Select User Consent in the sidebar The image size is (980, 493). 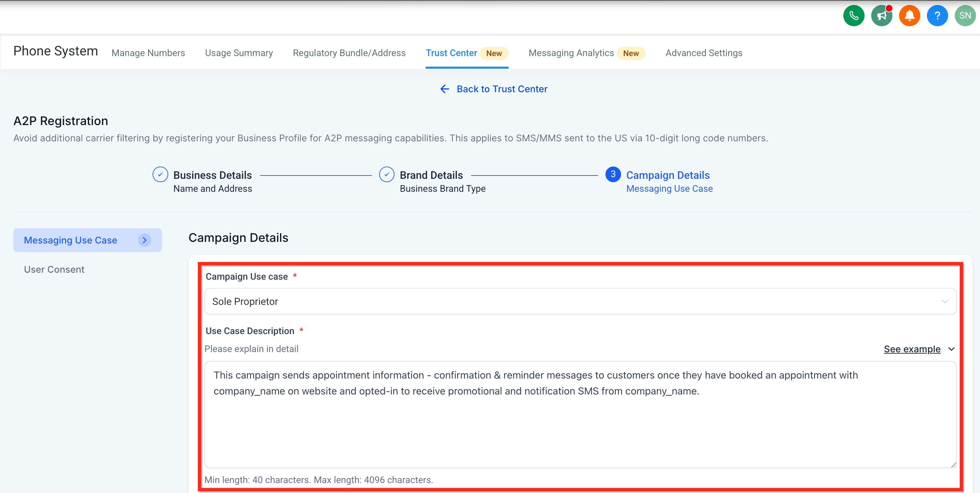point(54,269)
